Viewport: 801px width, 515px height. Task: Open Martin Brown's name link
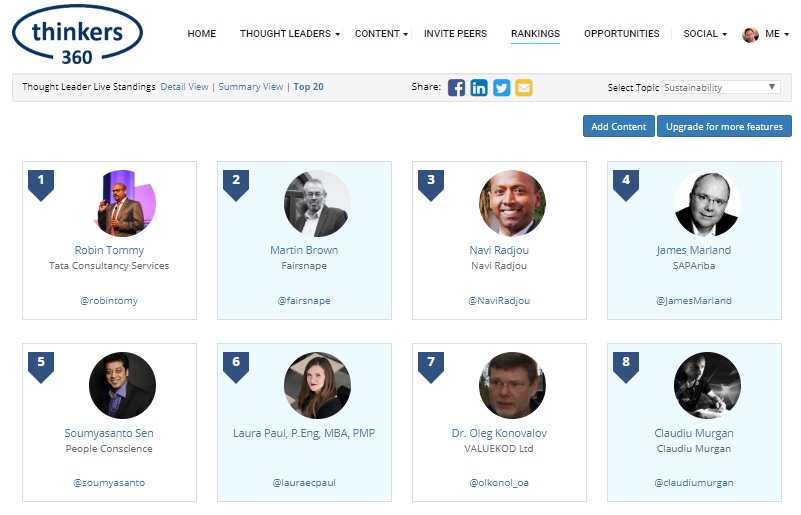304,250
